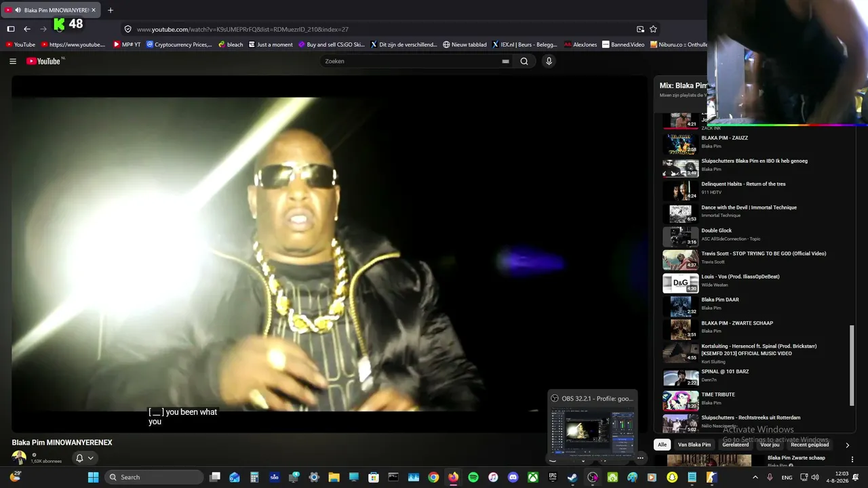Open the Double Glock thumbnail
The width and height of the screenshot is (868, 488).
(680, 237)
